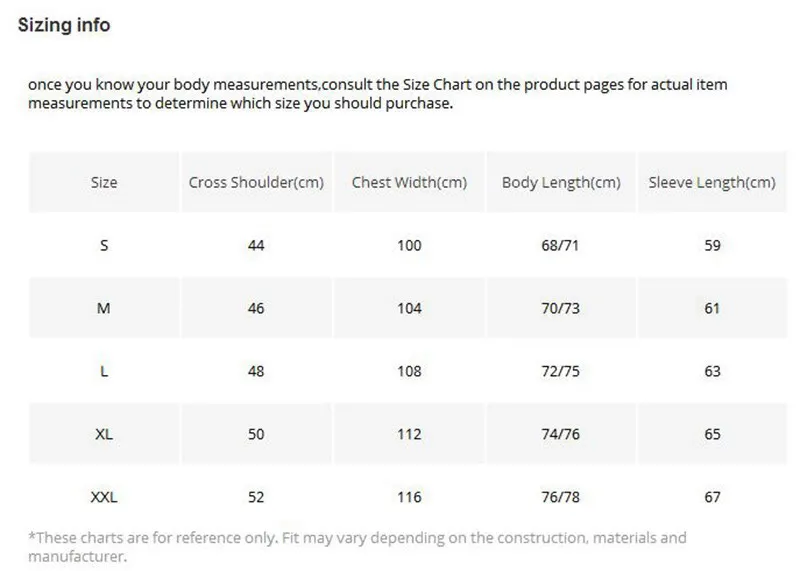Screen dimensions: 800x571
Task: Click the 104 chest width value
Action: point(409,308)
